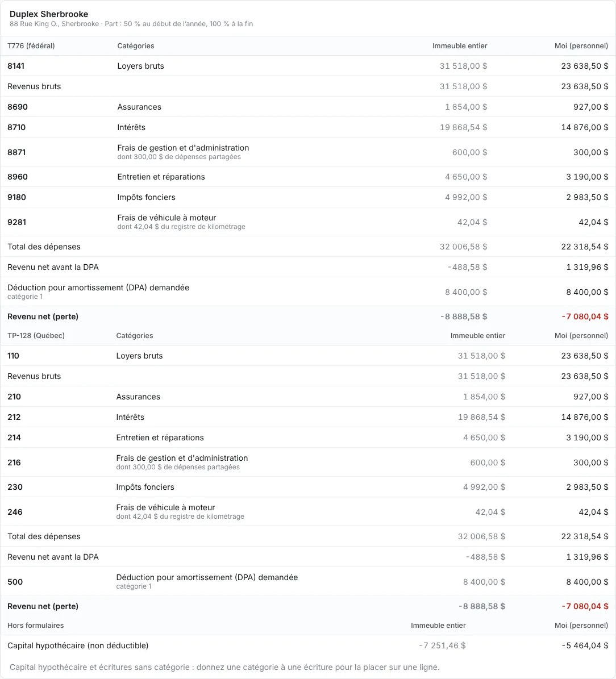
Task: Select Québec line code "216"
Action: click(x=14, y=463)
